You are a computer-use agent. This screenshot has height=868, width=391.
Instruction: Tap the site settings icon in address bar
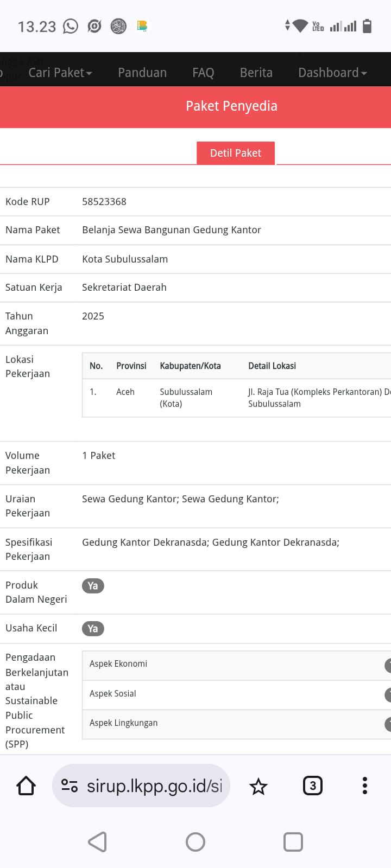pos(70,786)
